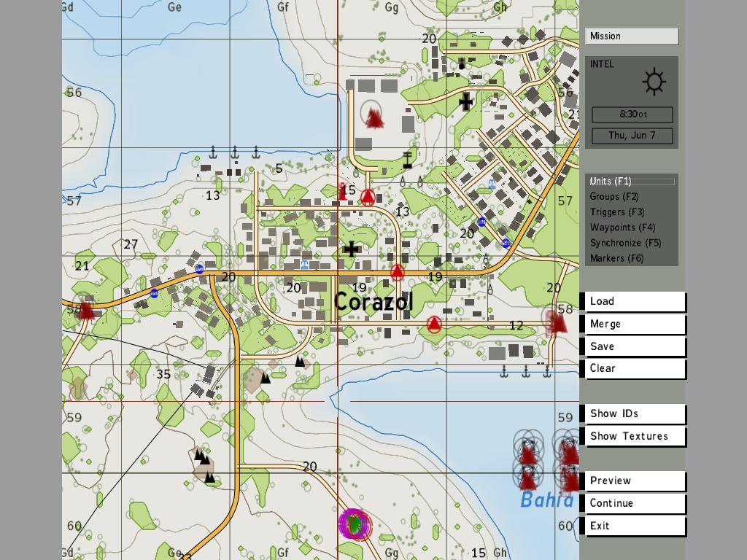The height and width of the screenshot is (560, 747).
Task: Click the leftmost anchor icon at the northern harbor
Action: pyautogui.click(x=214, y=153)
